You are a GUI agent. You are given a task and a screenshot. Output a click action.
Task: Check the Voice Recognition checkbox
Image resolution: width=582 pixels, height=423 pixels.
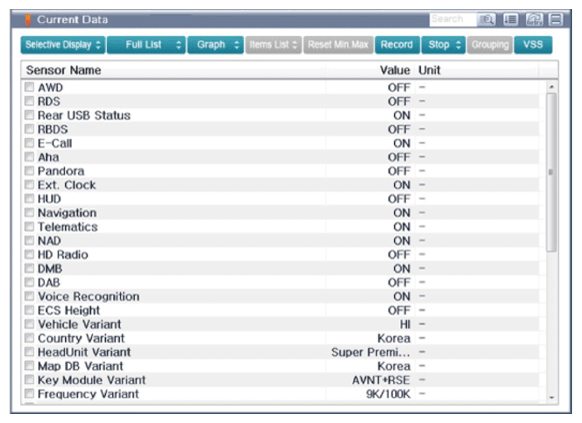[x=29, y=296]
